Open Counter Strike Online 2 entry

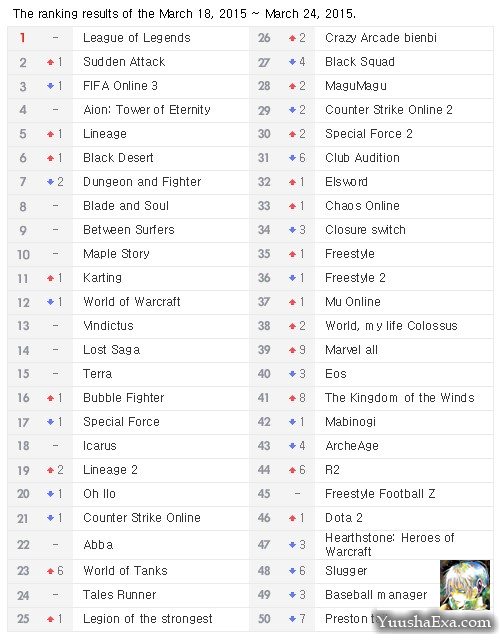tap(389, 110)
